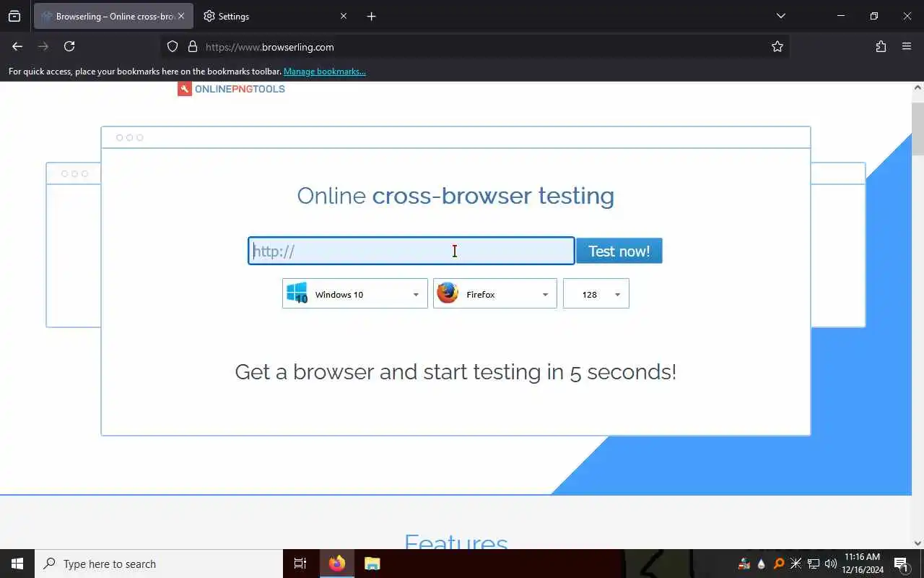The height and width of the screenshot is (578, 924).
Task: Focus the http:// URL input field
Action: pos(411,251)
